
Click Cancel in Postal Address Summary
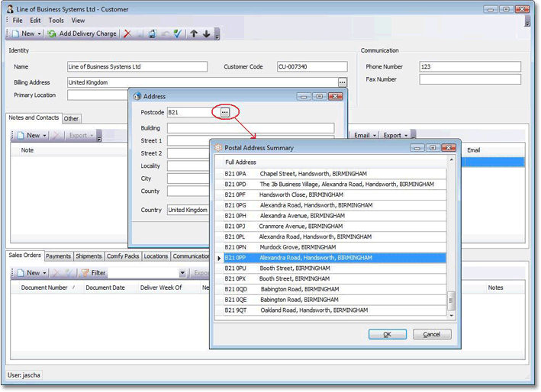coord(432,334)
